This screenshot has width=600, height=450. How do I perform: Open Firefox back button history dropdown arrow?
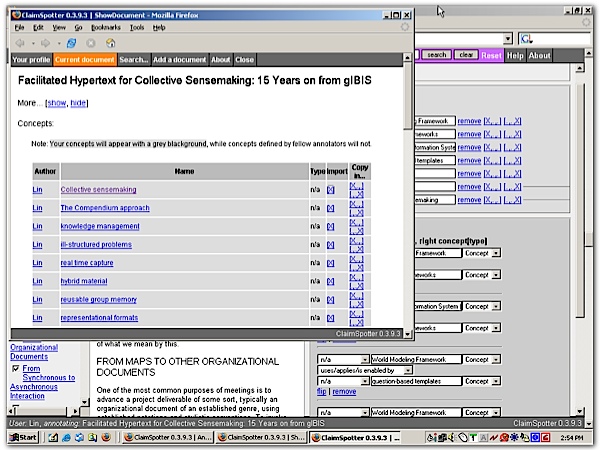click(x=33, y=43)
